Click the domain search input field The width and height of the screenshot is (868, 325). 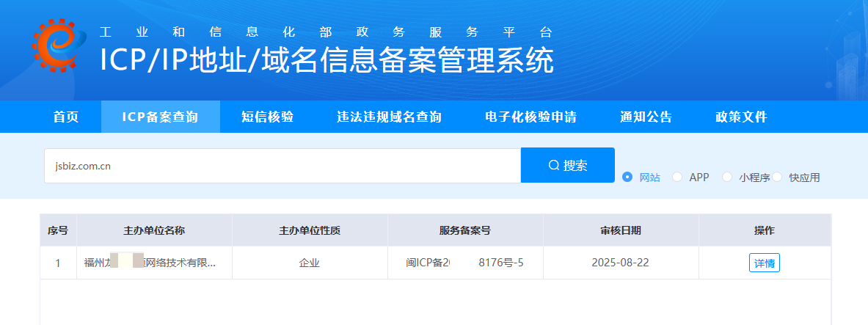point(282,166)
